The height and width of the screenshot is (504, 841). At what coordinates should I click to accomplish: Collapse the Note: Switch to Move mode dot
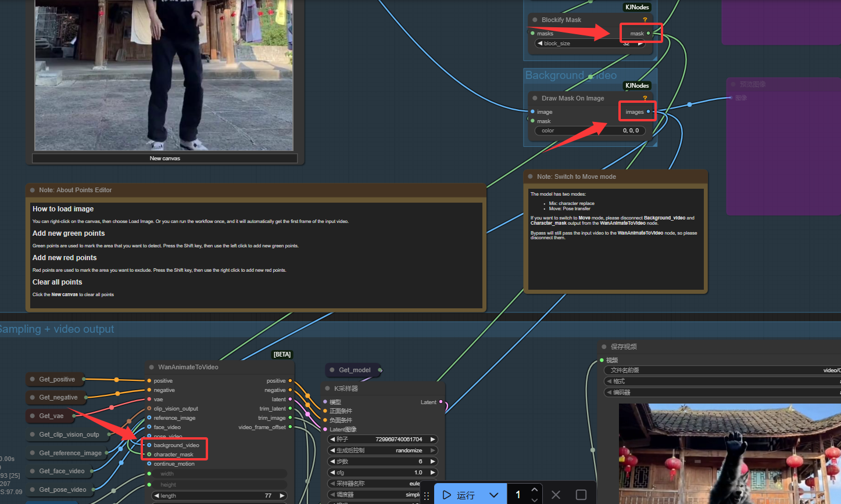[x=531, y=177]
